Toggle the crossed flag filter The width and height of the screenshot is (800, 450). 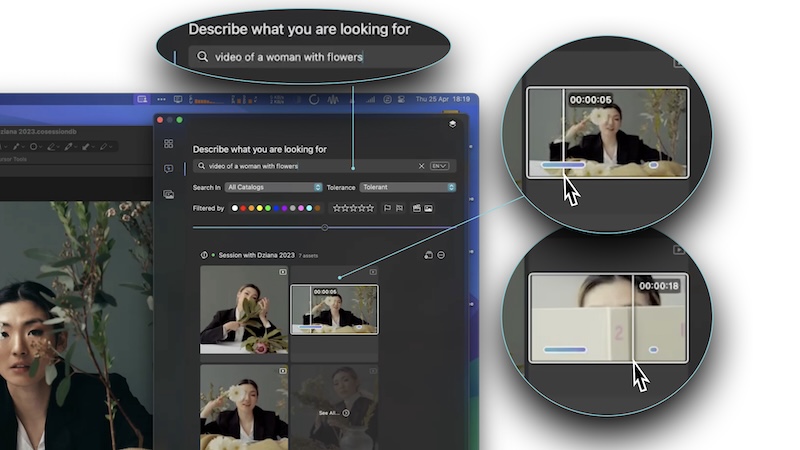(x=399, y=208)
